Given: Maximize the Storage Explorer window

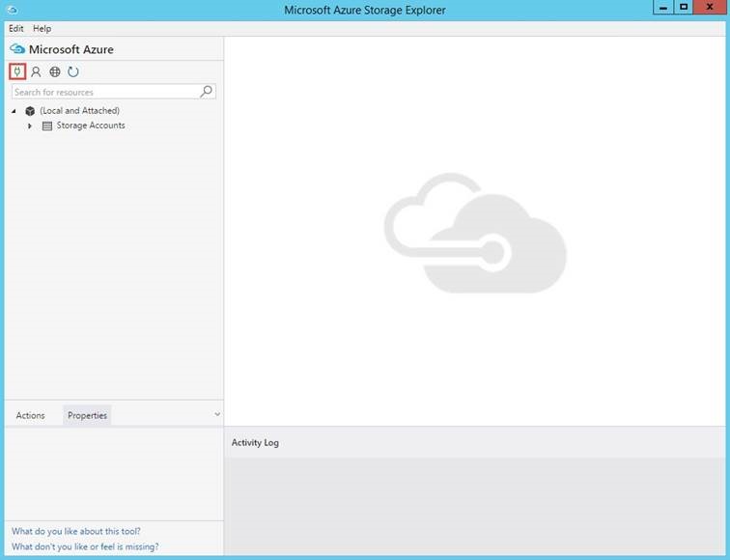Looking at the screenshot, I should (x=683, y=7).
